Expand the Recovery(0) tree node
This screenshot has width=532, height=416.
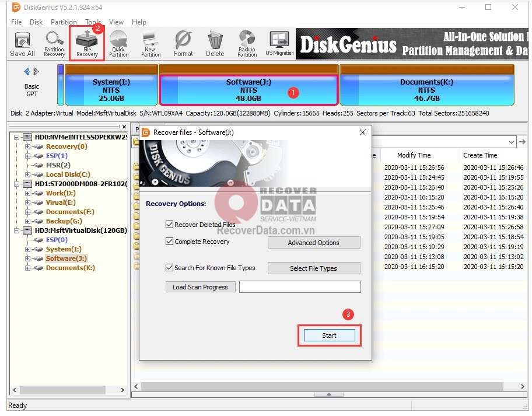(x=27, y=146)
